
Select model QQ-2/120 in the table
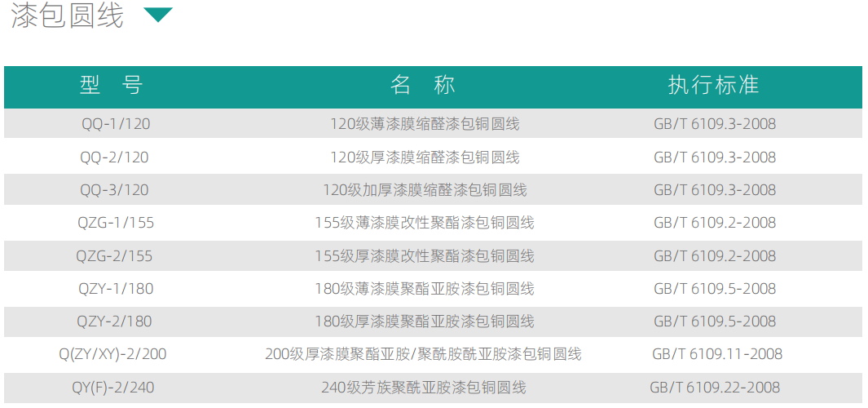click(114, 157)
